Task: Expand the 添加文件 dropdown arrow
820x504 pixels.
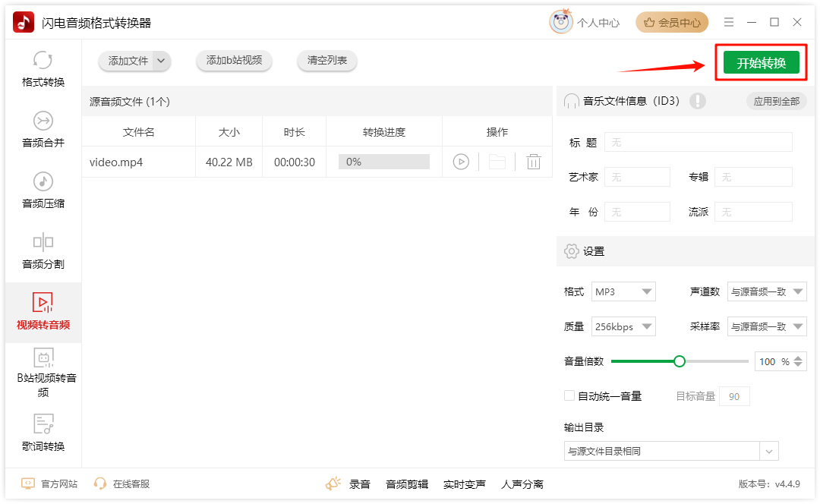Action: pyautogui.click(x=161, y=61)
